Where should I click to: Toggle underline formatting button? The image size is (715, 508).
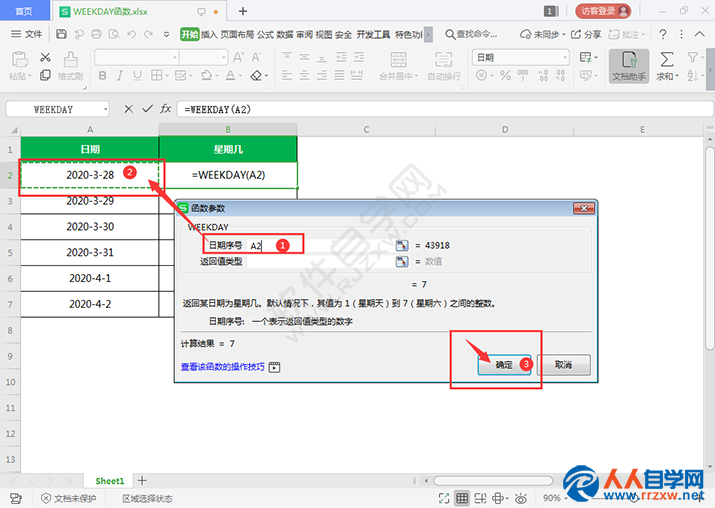pyautogui.click(x=137, y=75)
